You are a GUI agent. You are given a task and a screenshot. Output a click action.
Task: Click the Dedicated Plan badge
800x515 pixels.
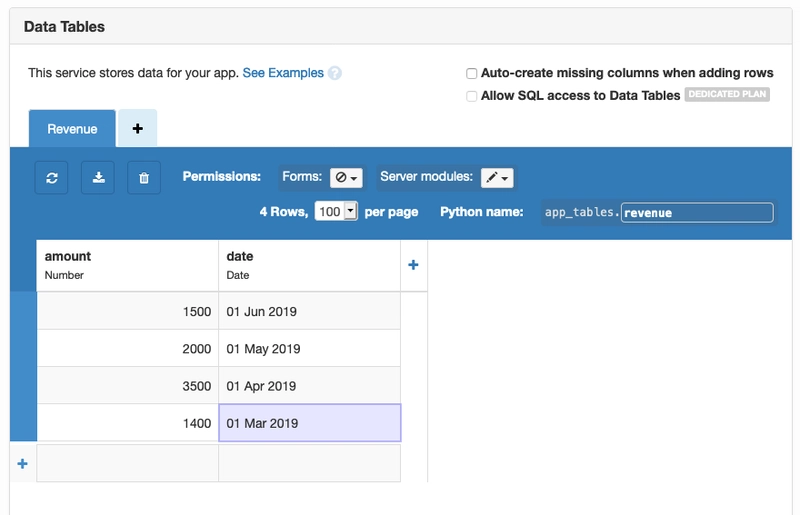(727, 94)
